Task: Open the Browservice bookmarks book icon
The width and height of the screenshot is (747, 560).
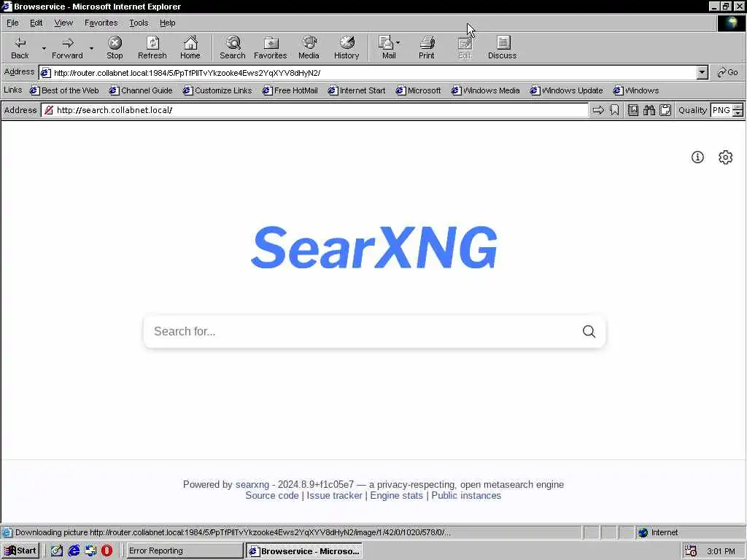Action: tap(632, 110)
